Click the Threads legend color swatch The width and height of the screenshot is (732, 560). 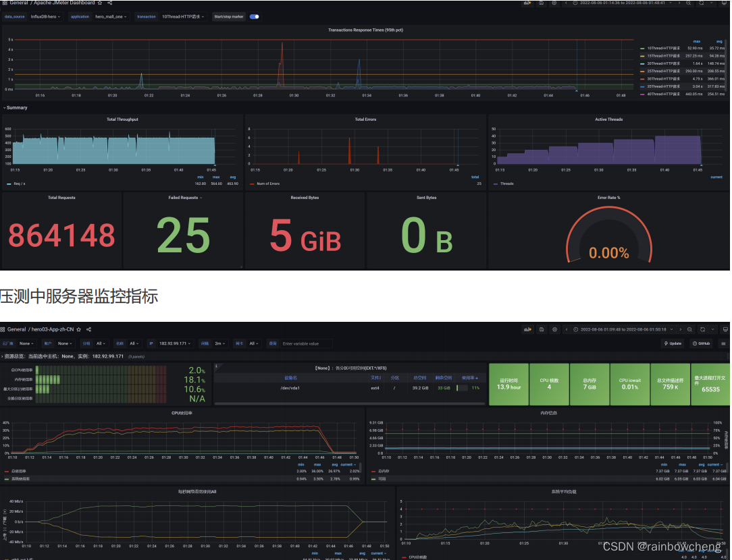[x=495, y=184]
